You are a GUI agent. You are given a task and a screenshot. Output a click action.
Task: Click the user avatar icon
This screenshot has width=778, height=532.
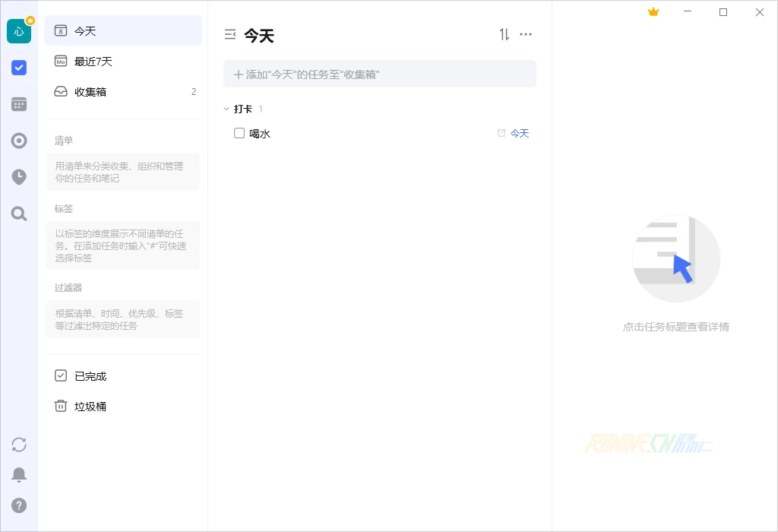point(19,31)
